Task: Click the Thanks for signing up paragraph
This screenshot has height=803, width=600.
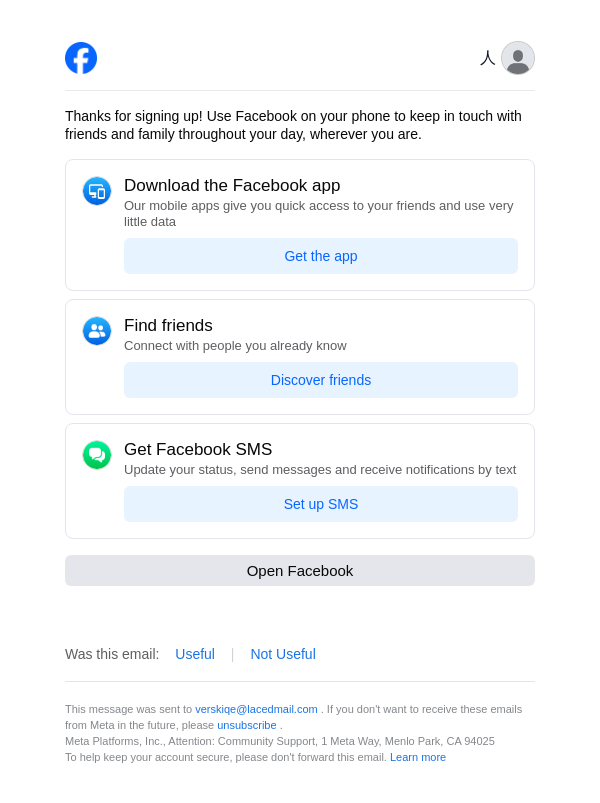Action: pyautogui.click(x=293, y=125)
